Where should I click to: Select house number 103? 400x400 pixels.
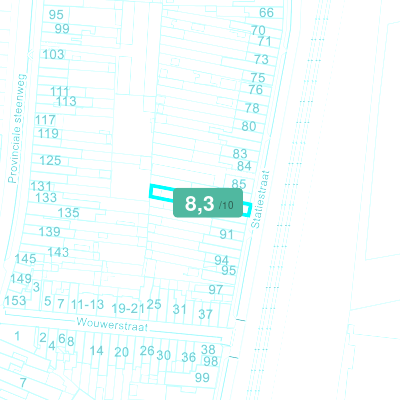pyautogui.click(x=53, y=54)
